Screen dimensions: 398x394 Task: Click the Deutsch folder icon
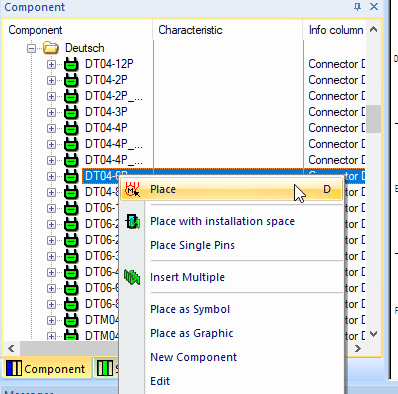click(x=51, y=48)
